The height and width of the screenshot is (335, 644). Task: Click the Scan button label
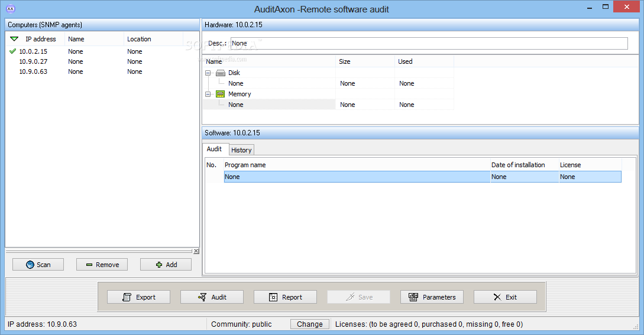click(44, 265)
